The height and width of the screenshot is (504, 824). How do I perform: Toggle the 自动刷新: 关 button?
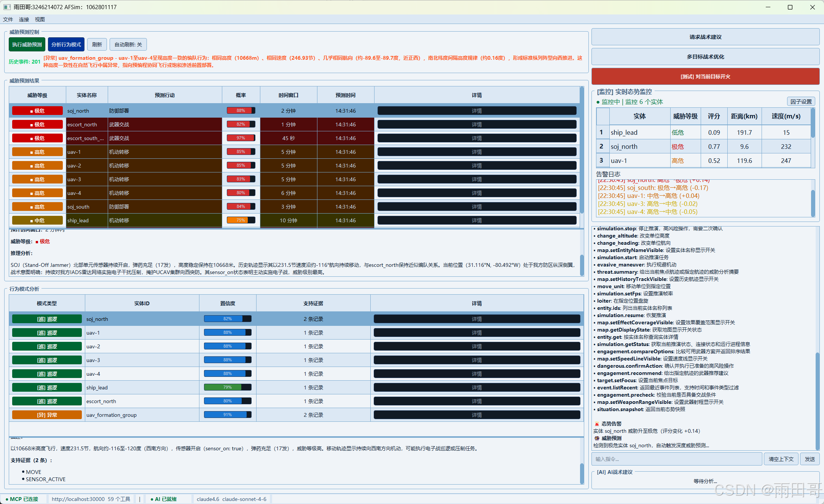click(x=128, y=45)
